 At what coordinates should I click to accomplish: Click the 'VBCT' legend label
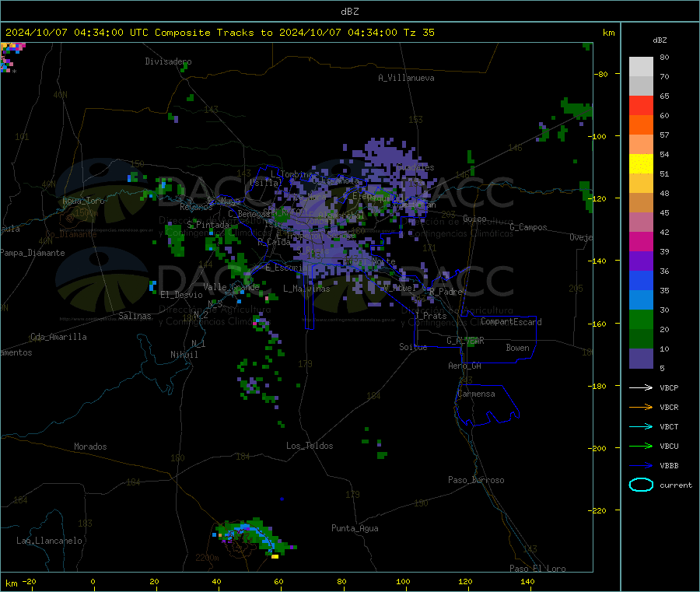669,427
